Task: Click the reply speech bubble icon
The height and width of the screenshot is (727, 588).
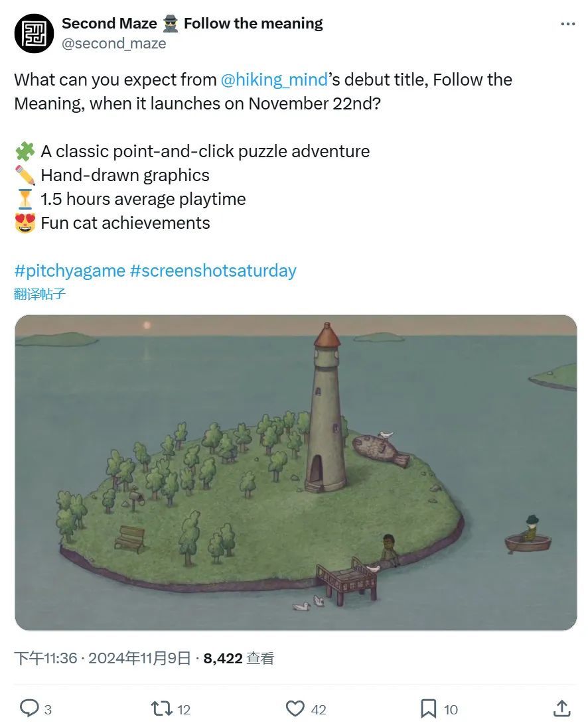Action: pyautogui.click(x=29, y=709)
